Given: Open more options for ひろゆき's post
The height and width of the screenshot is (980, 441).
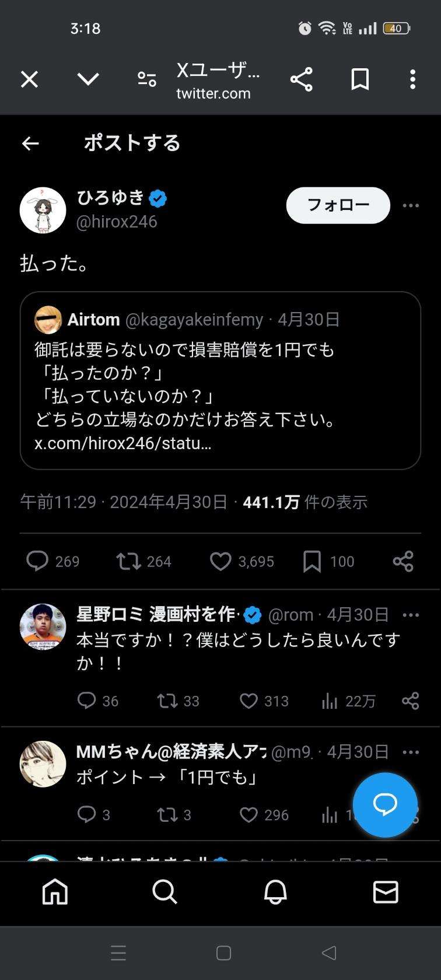Looking at the screenshot, I should pyautogui.click(x=411, y=205).
